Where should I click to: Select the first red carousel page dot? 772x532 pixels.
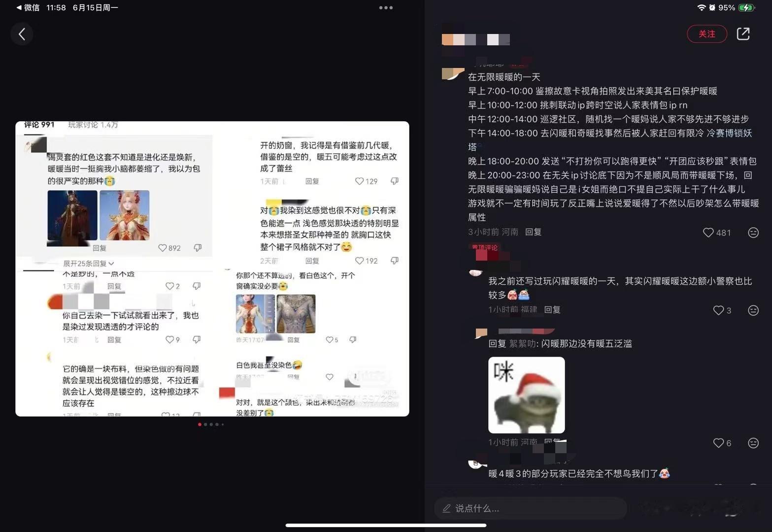200,424
